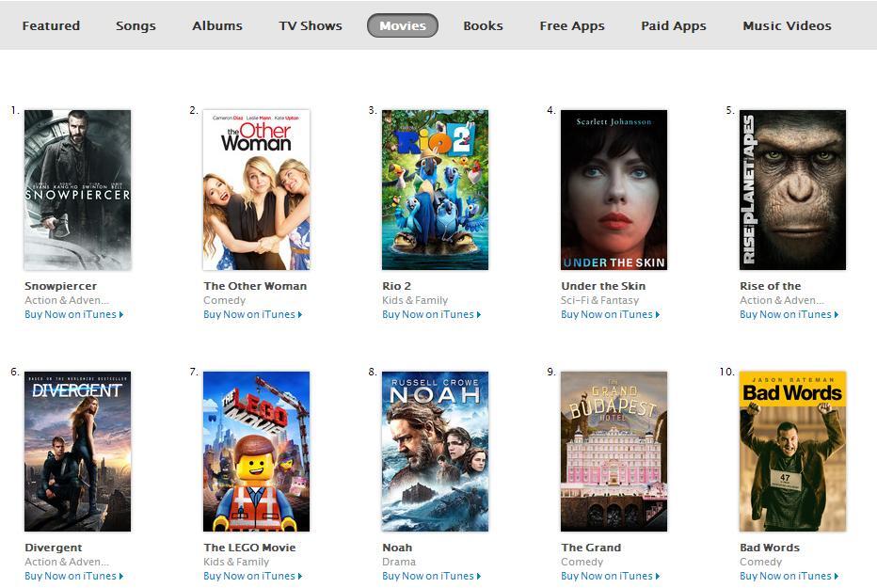877x588 pixels.
Task: Open the TV Shows tab
Action: [x=311, y=25]
